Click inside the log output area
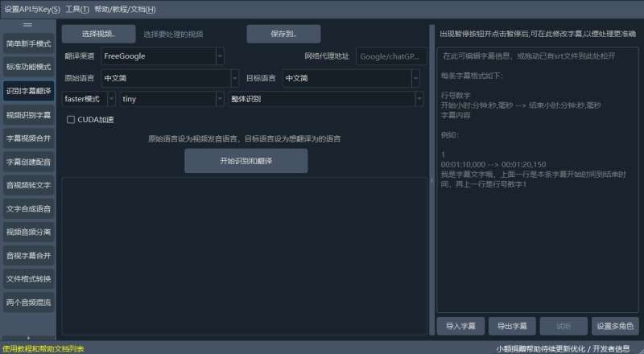This screenshot has width=644, height=354. [x=245, y=256]
